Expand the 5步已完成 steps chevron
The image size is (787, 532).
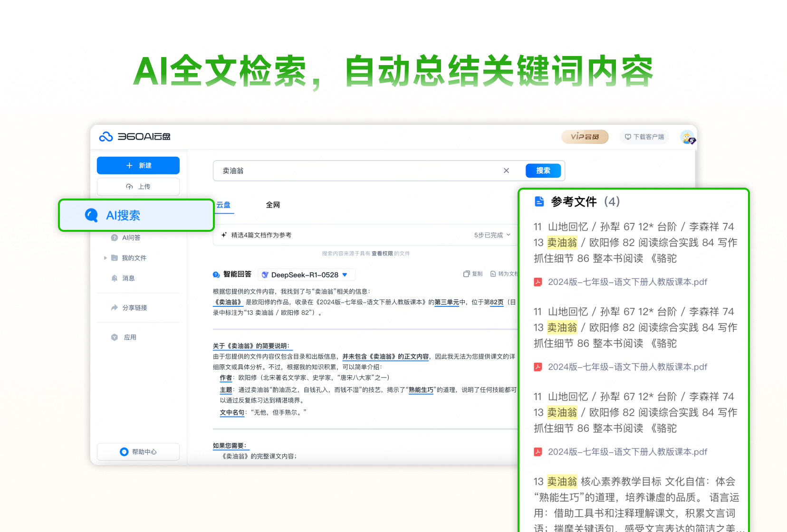tap(509, 235)
